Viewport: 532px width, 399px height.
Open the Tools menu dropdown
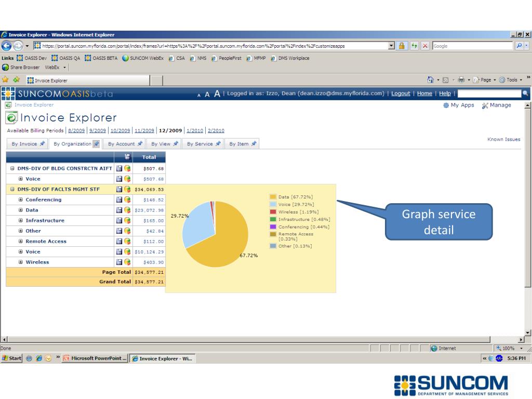(x=511, y=79)
